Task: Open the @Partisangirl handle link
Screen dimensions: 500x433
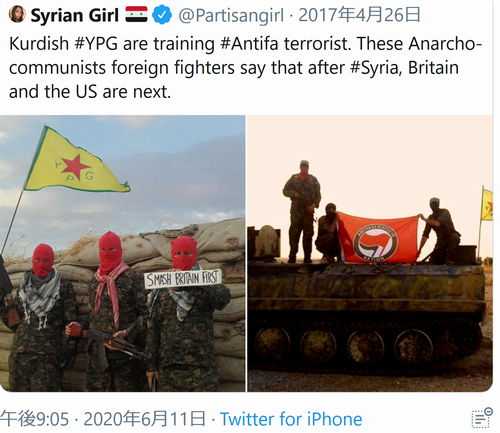Action: [231, 16]
